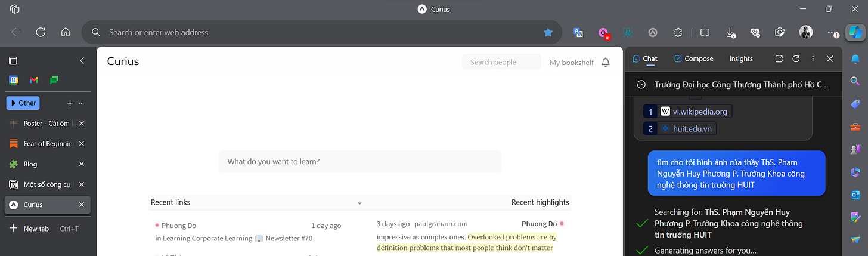Open My bookshelf link
868x256 pixels.
pyautogui.click(x=572, y=62)
